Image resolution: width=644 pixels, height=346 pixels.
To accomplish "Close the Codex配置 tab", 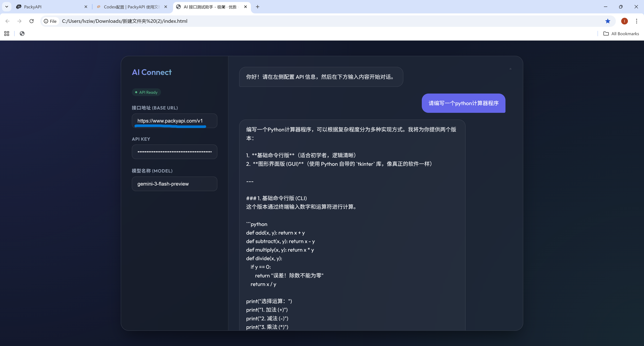I will pyautogui.click(x=166, y=7).
